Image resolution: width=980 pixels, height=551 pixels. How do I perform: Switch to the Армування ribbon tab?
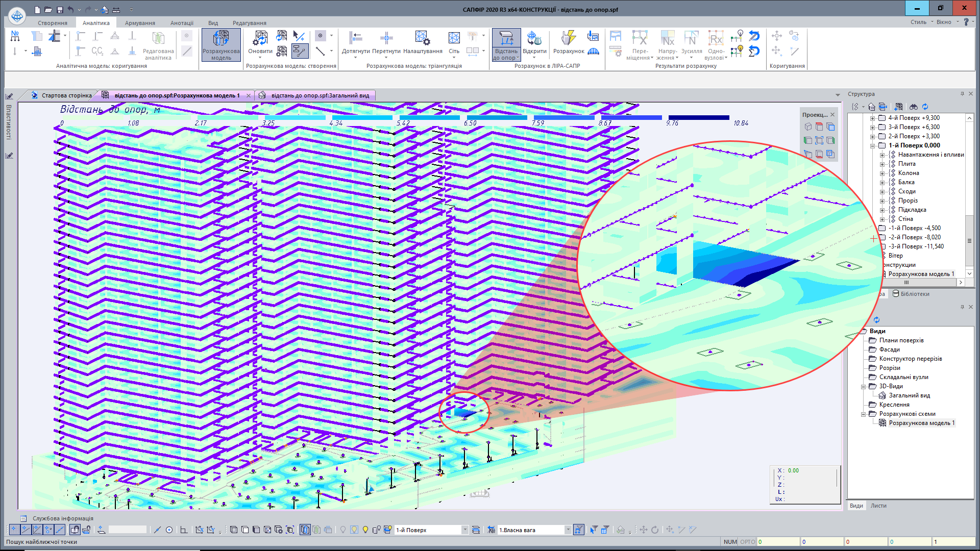click(x=139, y=23)
